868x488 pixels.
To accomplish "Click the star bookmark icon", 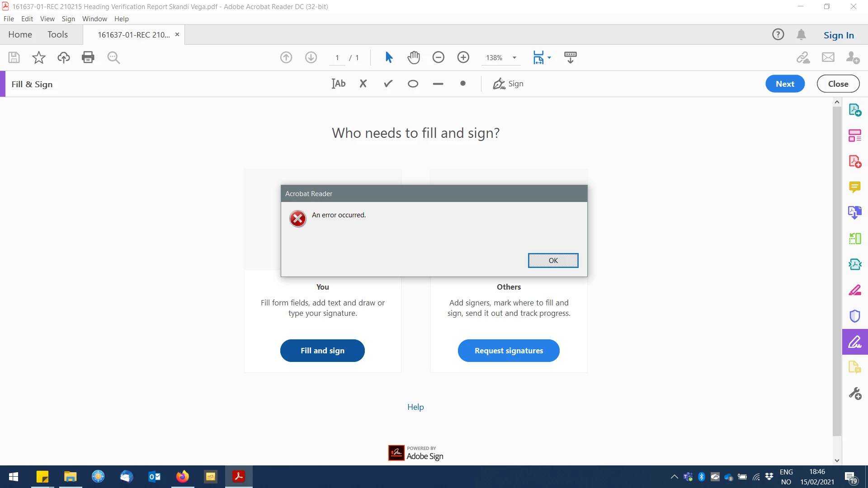I will pos(39,57).
